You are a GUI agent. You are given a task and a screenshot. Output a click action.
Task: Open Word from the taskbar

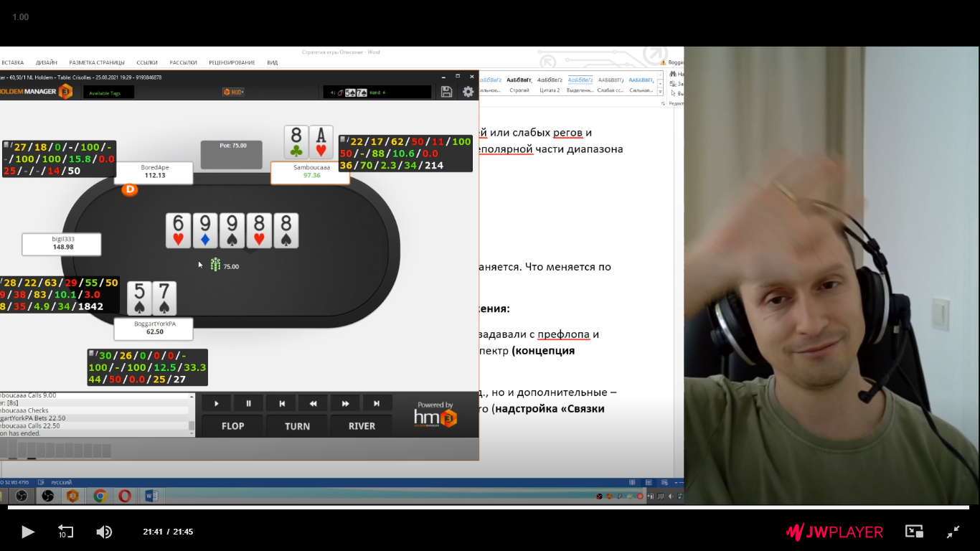(151, 496)
